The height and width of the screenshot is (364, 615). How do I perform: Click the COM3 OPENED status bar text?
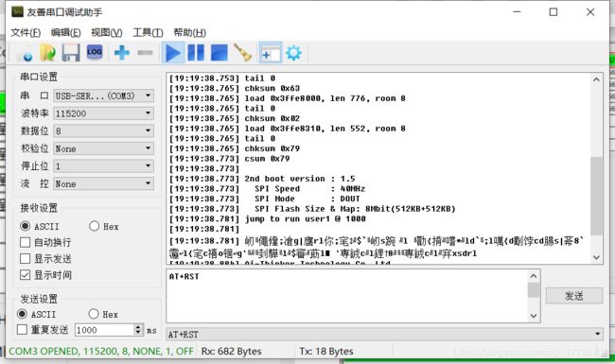coord(101,352)
